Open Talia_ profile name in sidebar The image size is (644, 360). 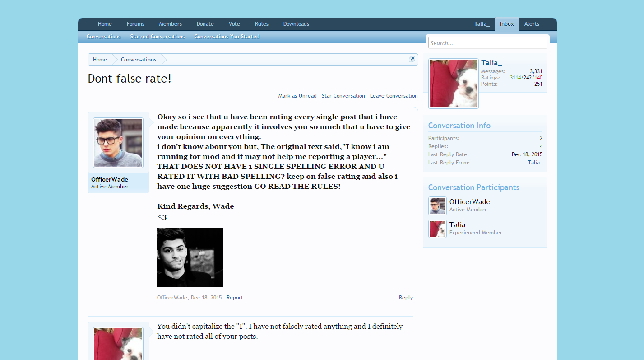(x=491, y=63)
